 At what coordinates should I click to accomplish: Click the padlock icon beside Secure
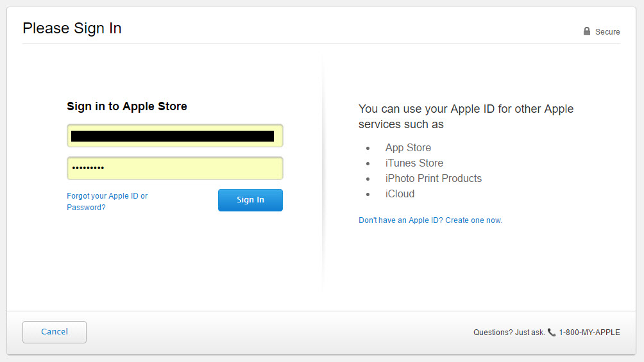(x=586, y=31)
